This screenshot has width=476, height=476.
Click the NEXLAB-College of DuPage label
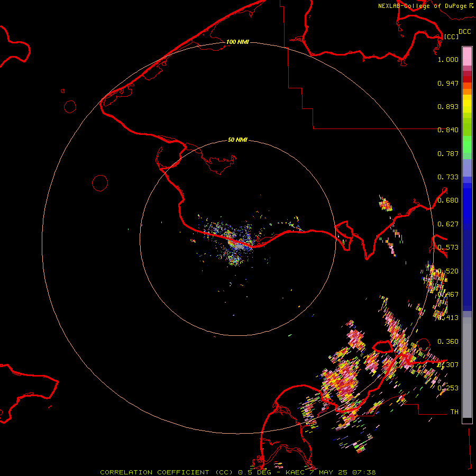pyautogui.click(x=422, y=6)
